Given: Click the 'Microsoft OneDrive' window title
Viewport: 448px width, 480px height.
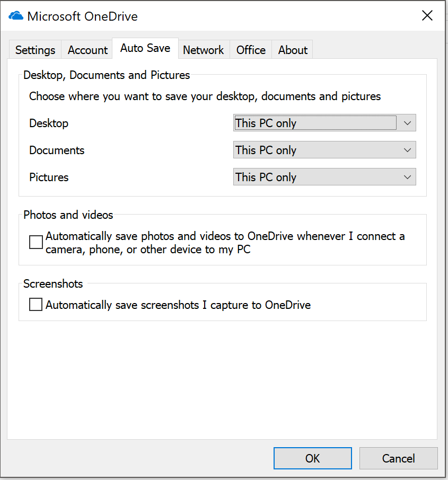Looking at the screenshot, I should 82,16.
